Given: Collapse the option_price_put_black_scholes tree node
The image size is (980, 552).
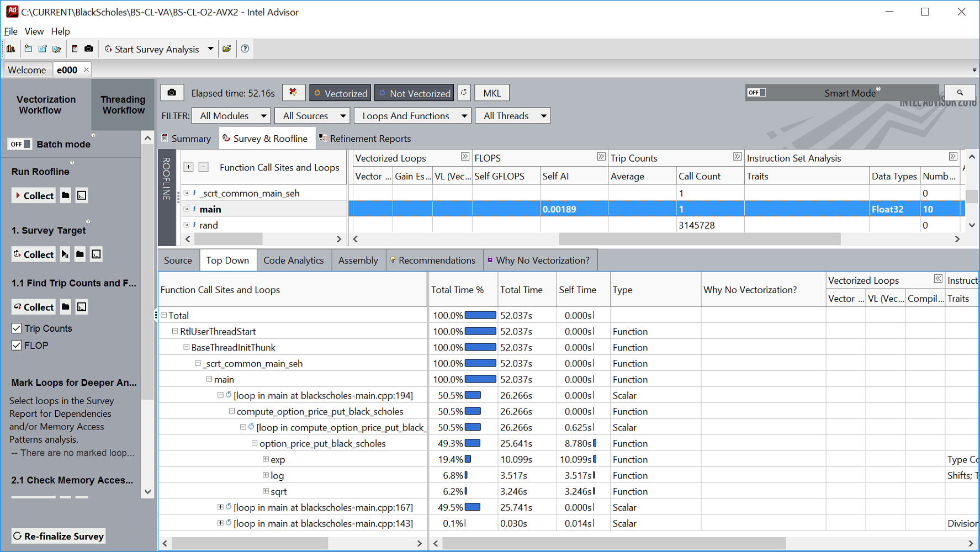Looking at the screenshot, I should tap(255, 443).
